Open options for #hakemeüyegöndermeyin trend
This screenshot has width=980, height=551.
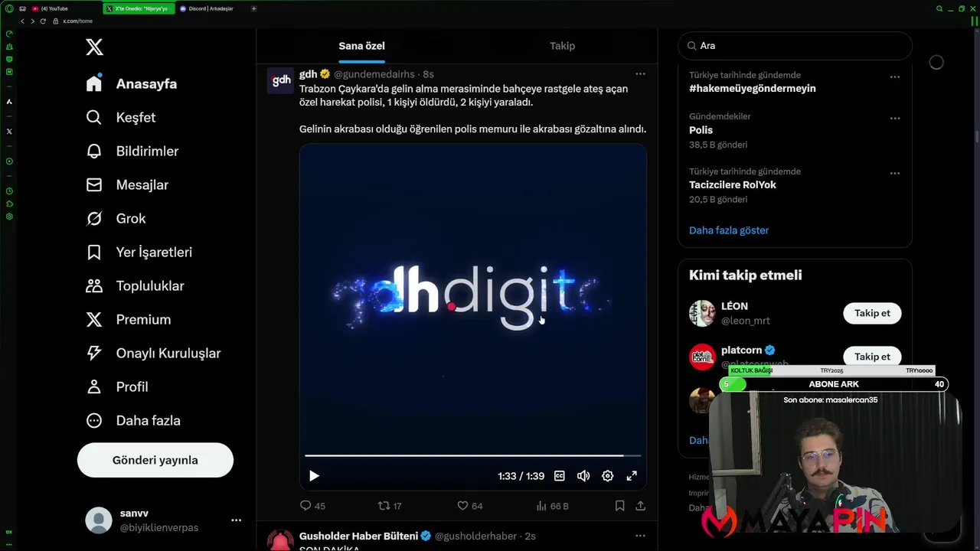pos(894,77)
